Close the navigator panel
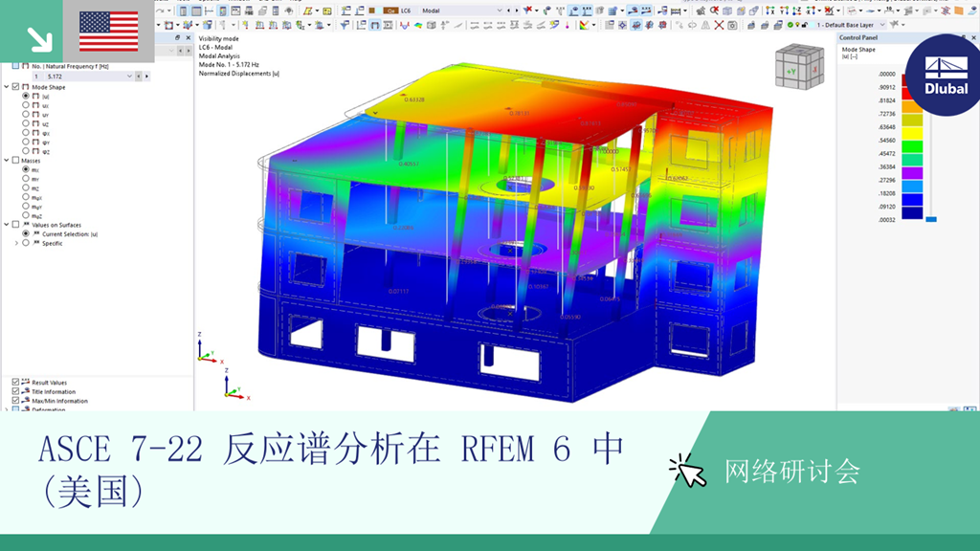Viewport: 980px width, 551px height. 189,37
